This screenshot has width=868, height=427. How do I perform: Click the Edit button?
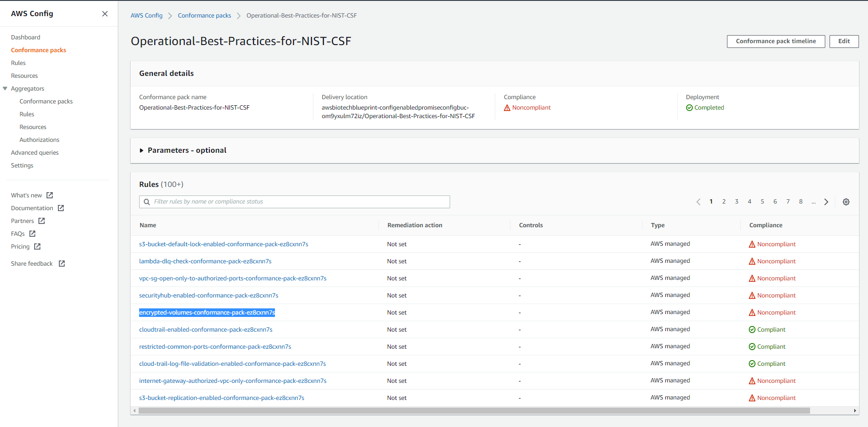844,41
